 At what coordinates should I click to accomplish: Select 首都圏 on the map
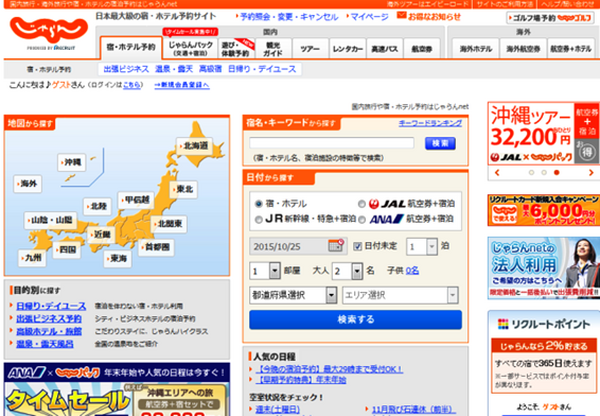point(156,247)
